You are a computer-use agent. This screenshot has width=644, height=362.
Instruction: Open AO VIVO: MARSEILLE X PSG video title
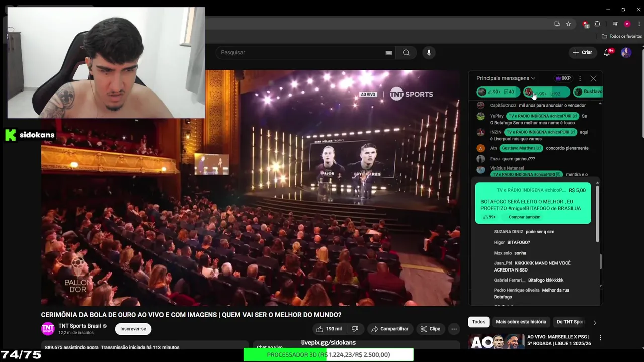[558, 340]
